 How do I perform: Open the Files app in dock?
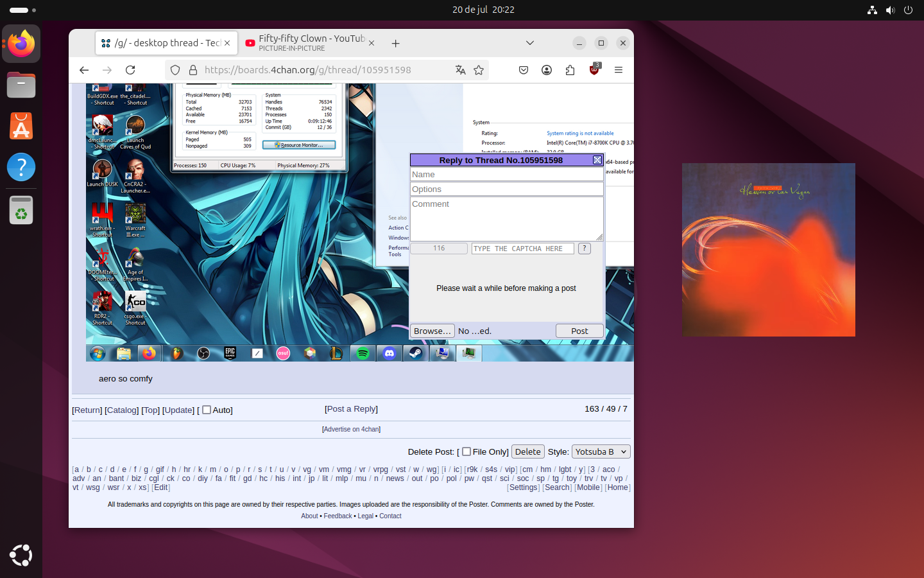(x=21, y=85)
